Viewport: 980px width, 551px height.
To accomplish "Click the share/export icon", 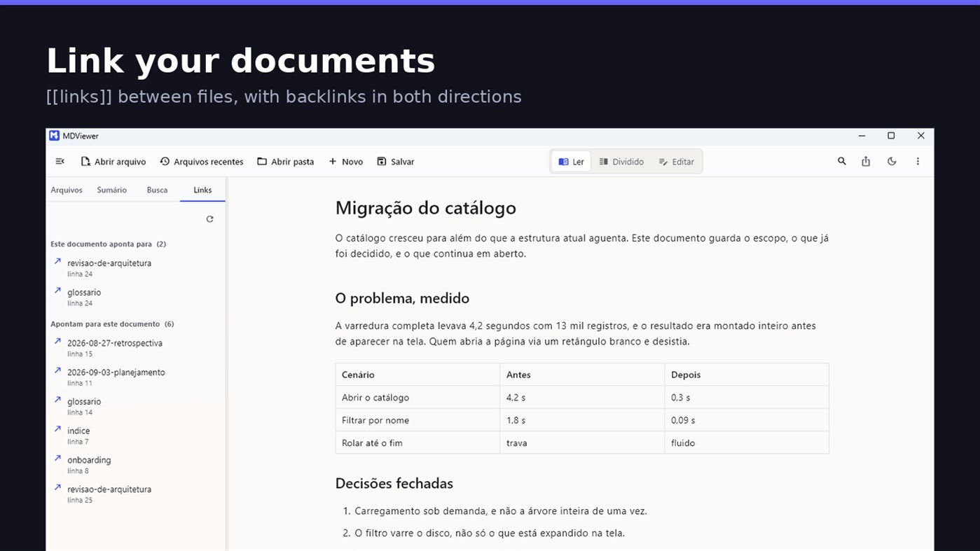I will [x=866, y=161].
